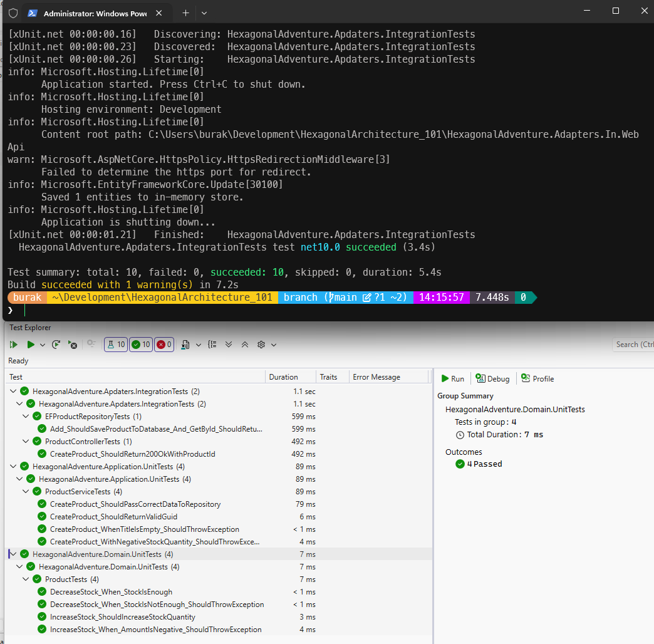Toggle the 0 failed tests filter
This screenshot has width=654, height=644.
point(164,345)
